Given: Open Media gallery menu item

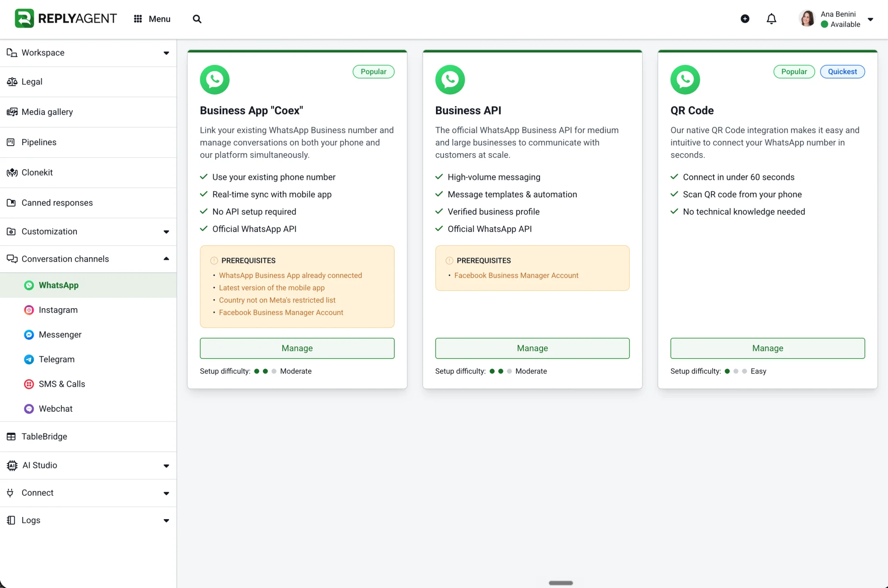Looking at the screenshot, I should point(88,112).
